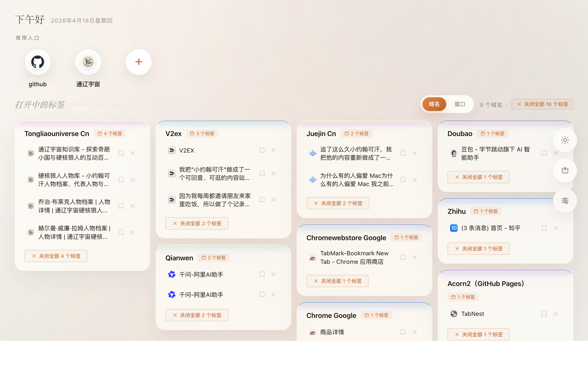Toggle light theme sun icon
The width and height of the screenshot is (588, 367).
coord(565,140)
